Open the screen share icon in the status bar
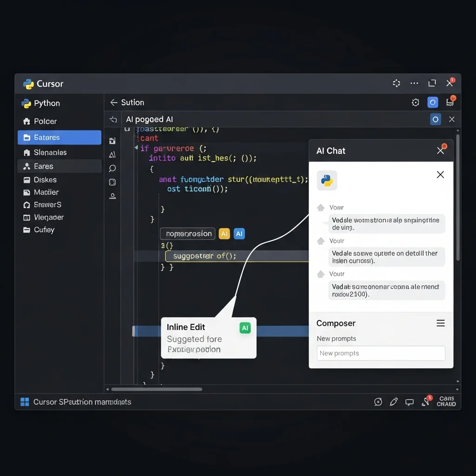 click(x=410, y=402)
